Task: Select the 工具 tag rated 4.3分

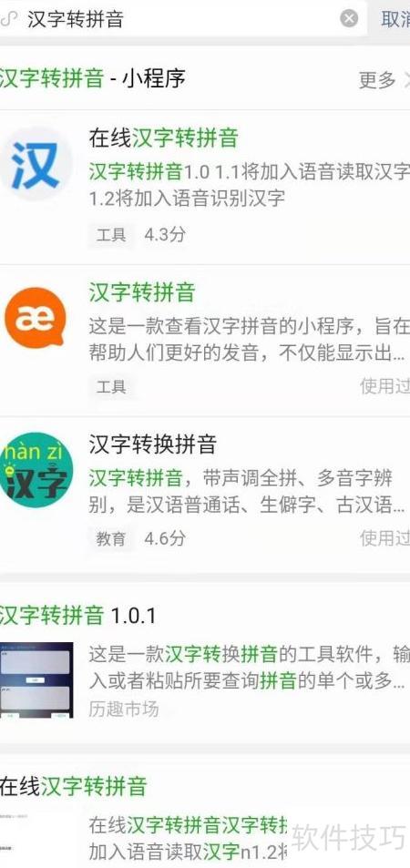Action: [111, 235]
